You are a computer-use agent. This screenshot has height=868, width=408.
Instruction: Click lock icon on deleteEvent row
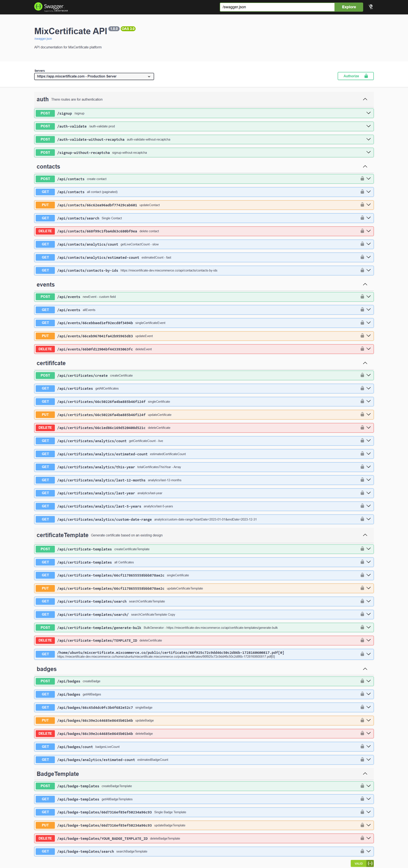pos(362,349)
